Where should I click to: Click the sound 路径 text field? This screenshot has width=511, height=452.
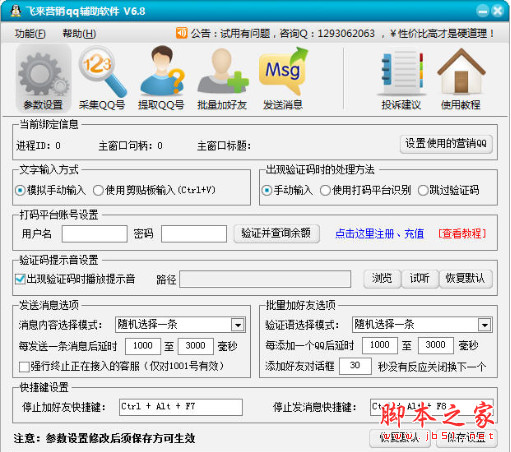(x=265, y=279)
